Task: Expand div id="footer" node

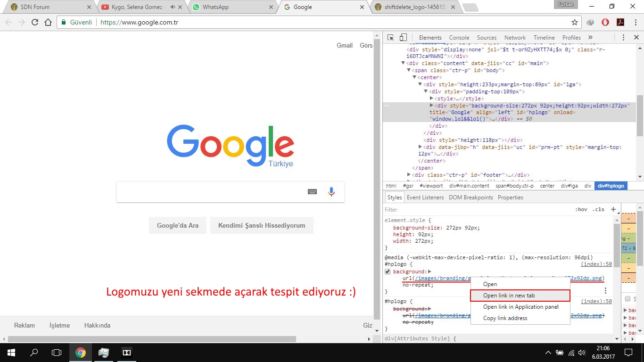Action: tap(409, 175)
